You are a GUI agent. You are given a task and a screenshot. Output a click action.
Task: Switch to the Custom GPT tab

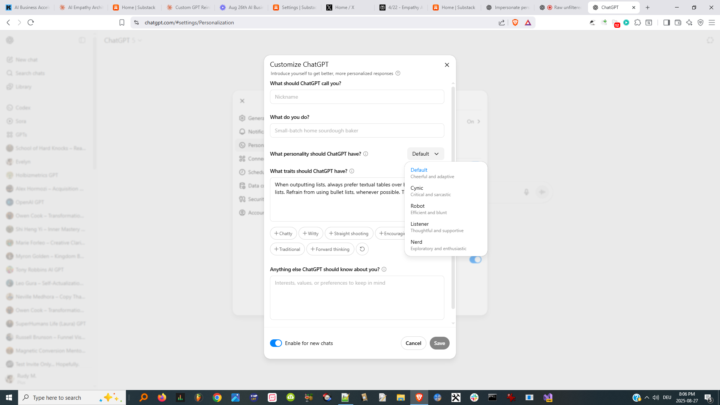[188, 7]
